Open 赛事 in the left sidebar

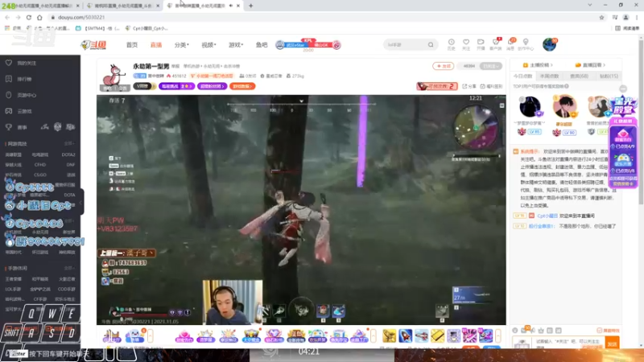click(22, 127)
